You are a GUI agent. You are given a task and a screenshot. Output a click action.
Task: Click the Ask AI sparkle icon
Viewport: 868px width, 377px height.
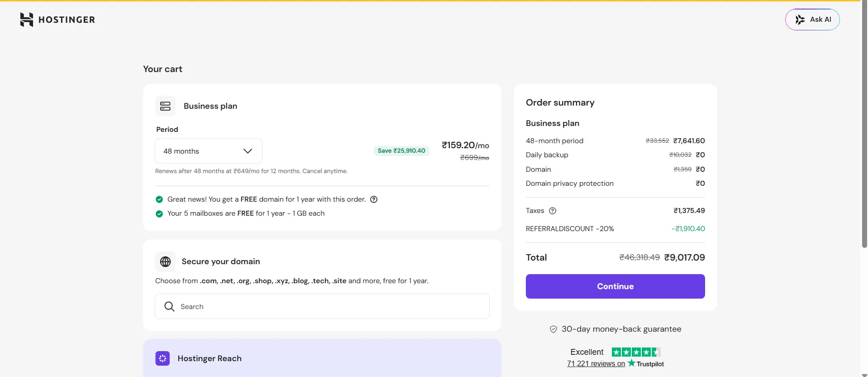(800, 19)
